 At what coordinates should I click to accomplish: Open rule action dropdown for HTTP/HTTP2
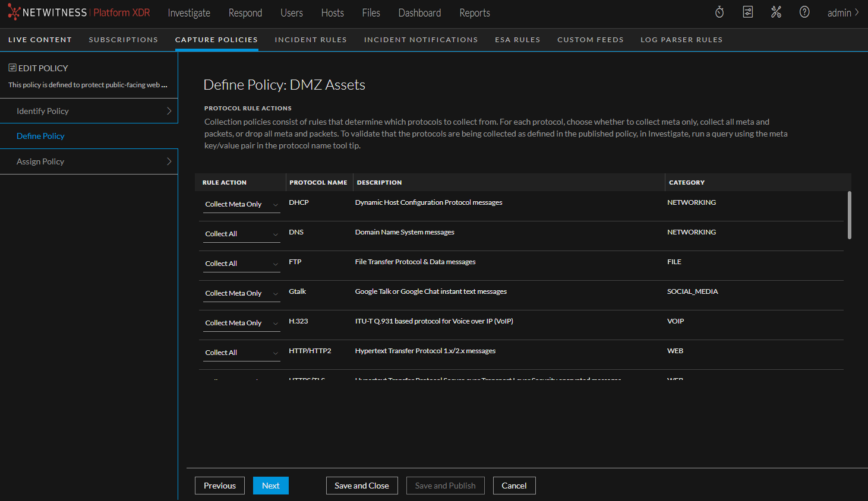tap(241, 353)
